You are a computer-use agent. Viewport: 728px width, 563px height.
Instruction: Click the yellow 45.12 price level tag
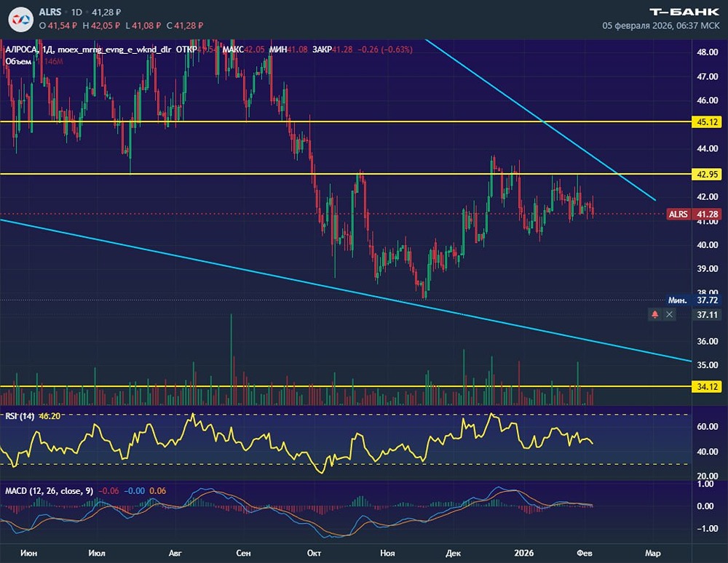pyautogui.click(x=707, y=122)
